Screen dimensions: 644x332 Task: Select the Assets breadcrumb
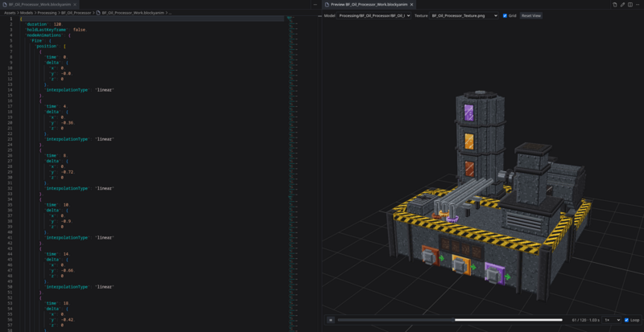(10, 13)
